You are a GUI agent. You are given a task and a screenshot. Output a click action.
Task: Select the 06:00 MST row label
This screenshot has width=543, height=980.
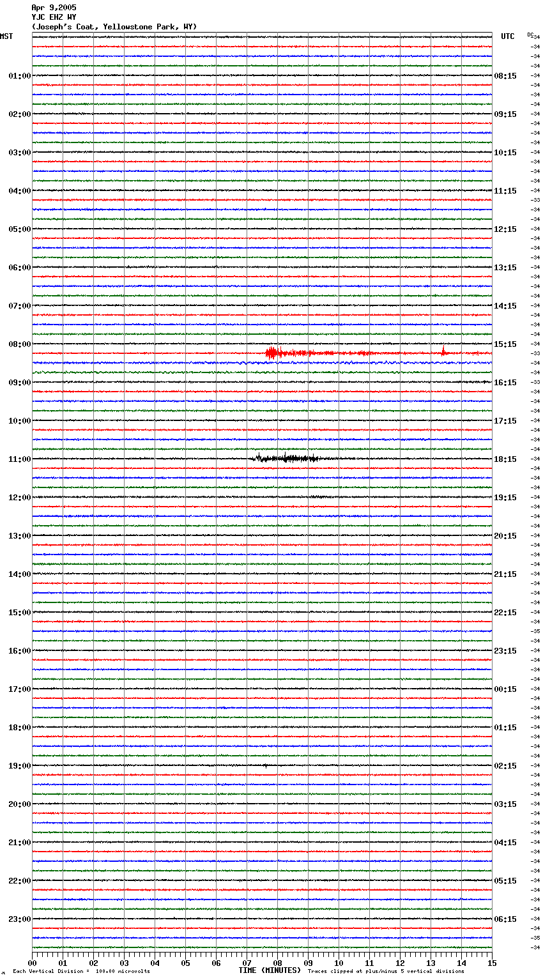pos(20,268)
